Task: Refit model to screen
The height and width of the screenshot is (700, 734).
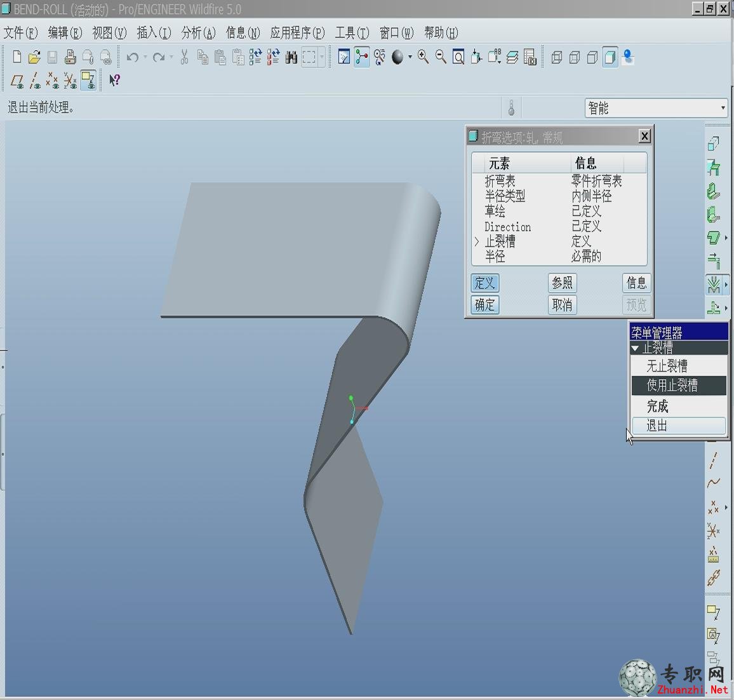Action: tap(458, 57)
